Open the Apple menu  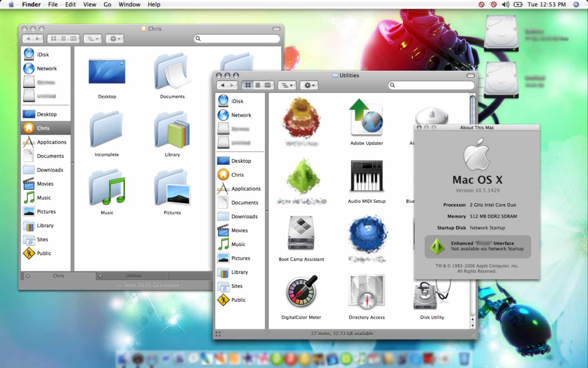[x=11, y=4]
